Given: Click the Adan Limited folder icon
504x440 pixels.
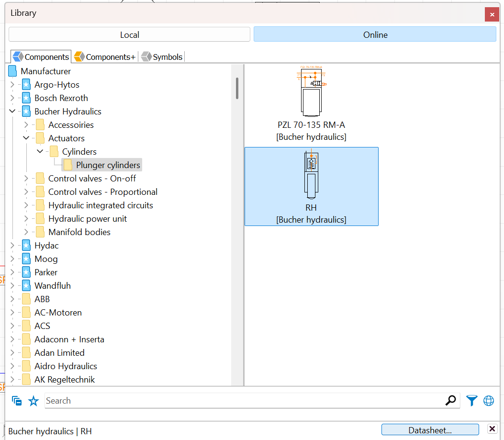Looking at the screenshot, I should click(26, 353).
